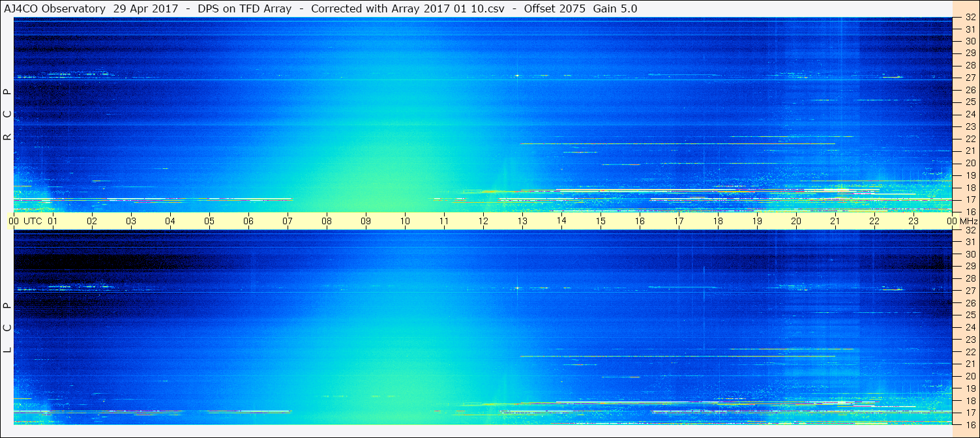Select the 13 hour marker on the time axis
This screenshot has height=438, width=980.
coord(522,221)
